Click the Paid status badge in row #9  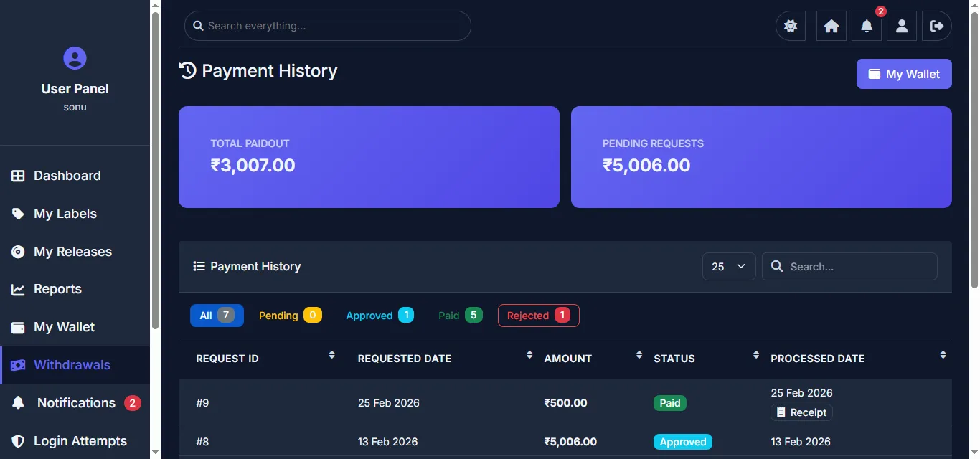(670, 403)
